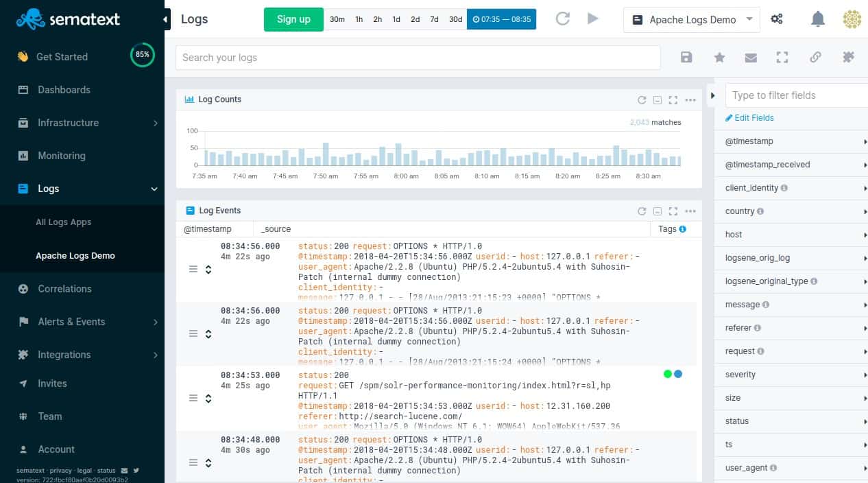
Task: Click the 85% progress indicator
Action: pos(143,55)
